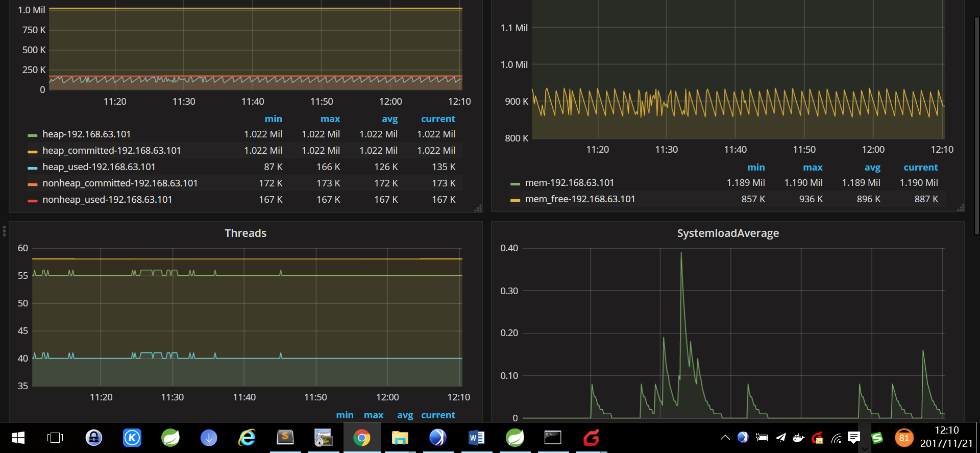This screenshot has width=980, height=453.
Task: Switch to Google Chrome in the taskbar
Action: 362,438
